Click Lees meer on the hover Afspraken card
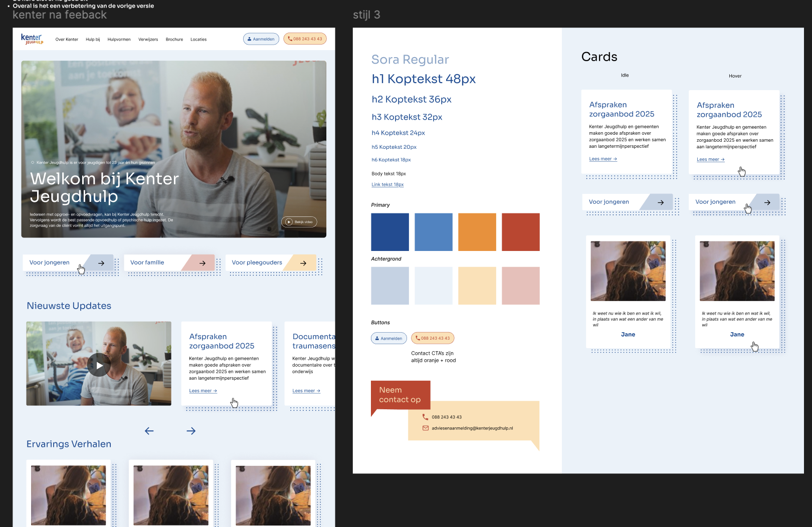The height and width of the screenshot is (527, 812). pyautogui.click(x=711, y=159)
